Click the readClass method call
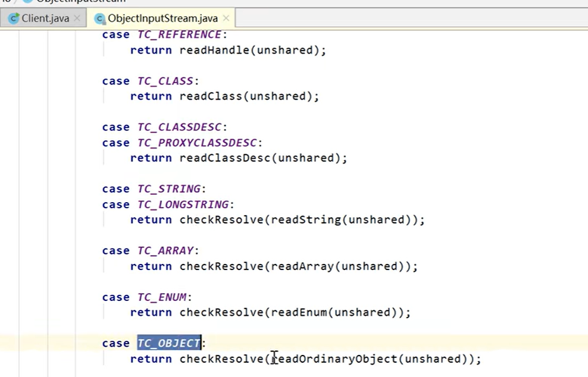Image resolution: width=588 pixels, height=377 pixels. (211, 96)
